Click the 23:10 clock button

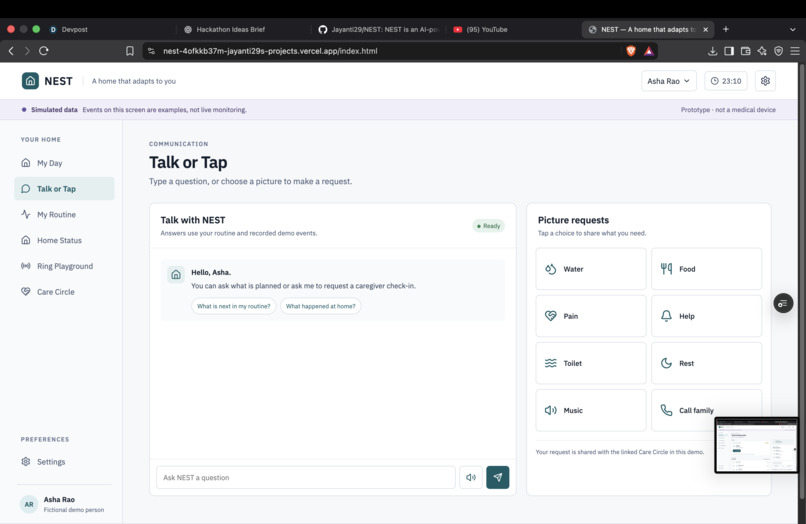coord(726,81)
